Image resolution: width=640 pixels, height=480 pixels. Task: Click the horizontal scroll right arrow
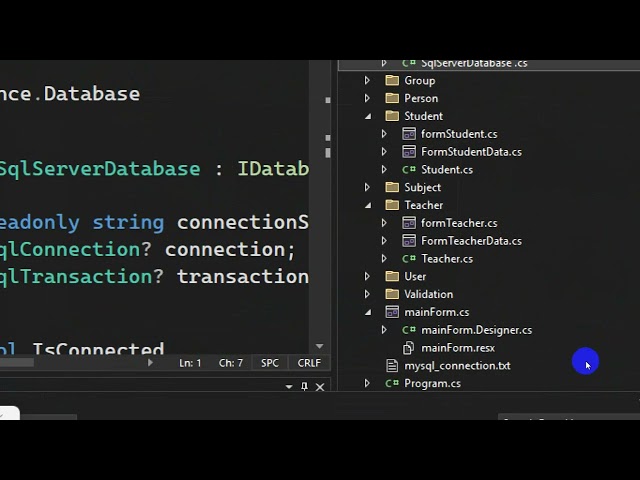[150, 362]
